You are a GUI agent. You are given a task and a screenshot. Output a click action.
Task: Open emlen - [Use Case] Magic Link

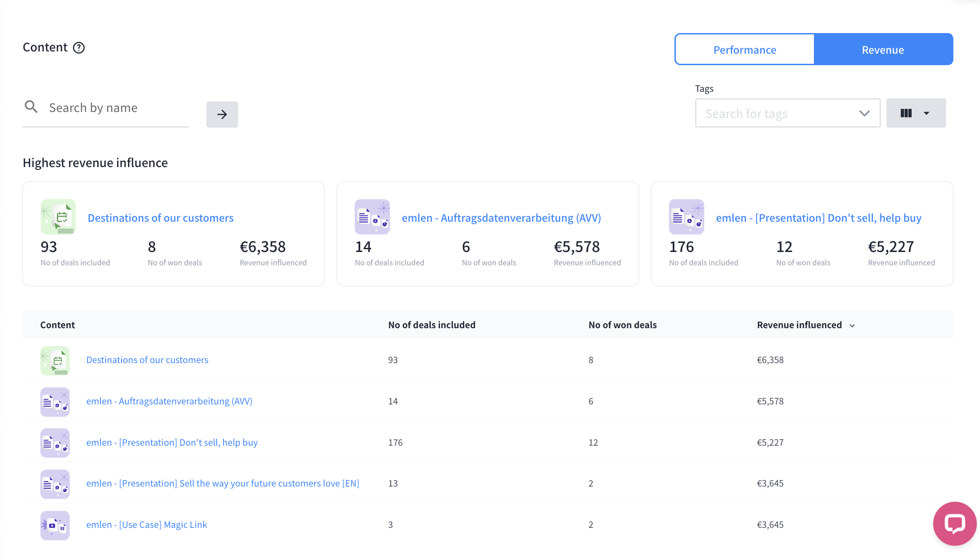[146, 525]
